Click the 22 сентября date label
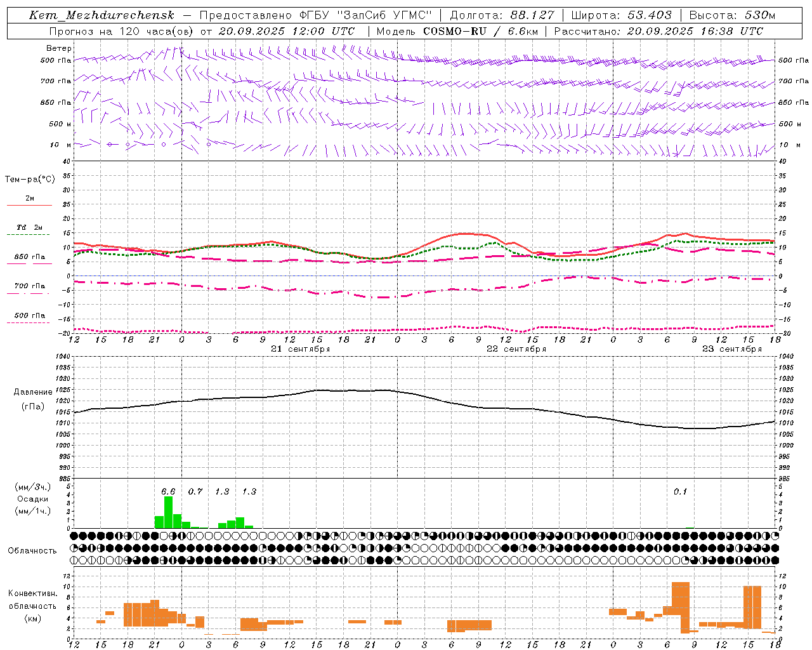This screenshot has height=650, width=812. click(x=516, y=349)
